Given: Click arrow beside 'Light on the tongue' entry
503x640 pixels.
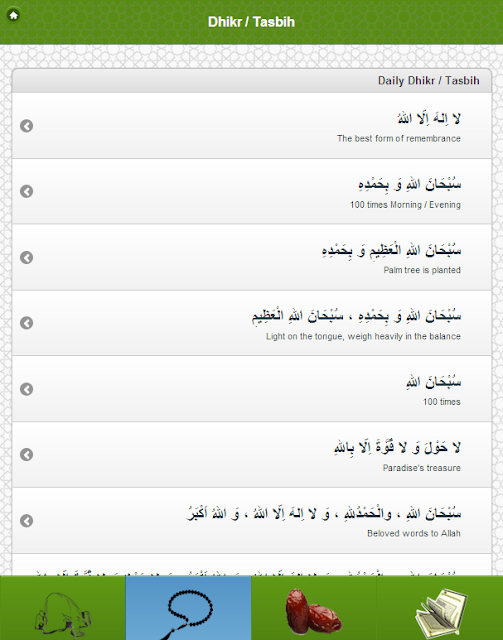Looking at the screenshot, I should tap(27, 323).
